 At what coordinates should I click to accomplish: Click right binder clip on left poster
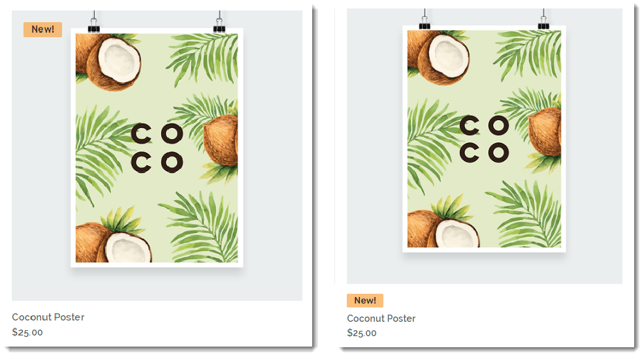click(219, 22)
